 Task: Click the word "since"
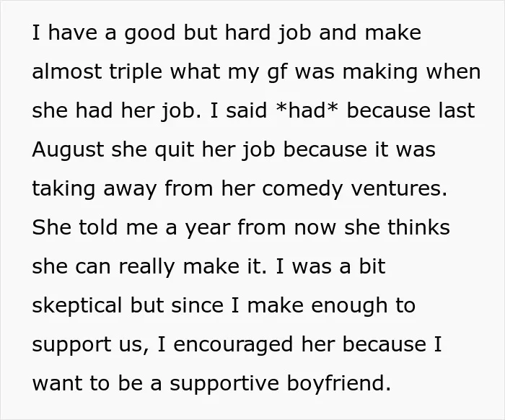(197, 305)
